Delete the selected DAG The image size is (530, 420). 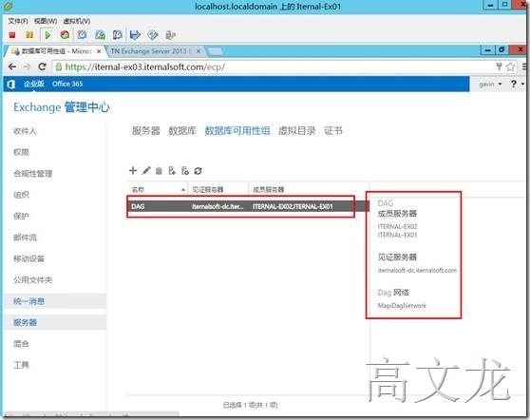(x=159, y=171)
